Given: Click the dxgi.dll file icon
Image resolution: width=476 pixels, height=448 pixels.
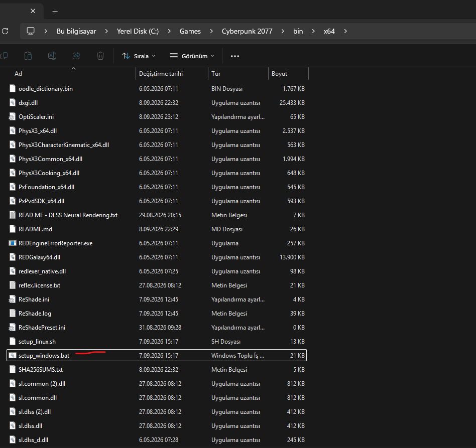Looking at the screenshot, I should [13, 102].
